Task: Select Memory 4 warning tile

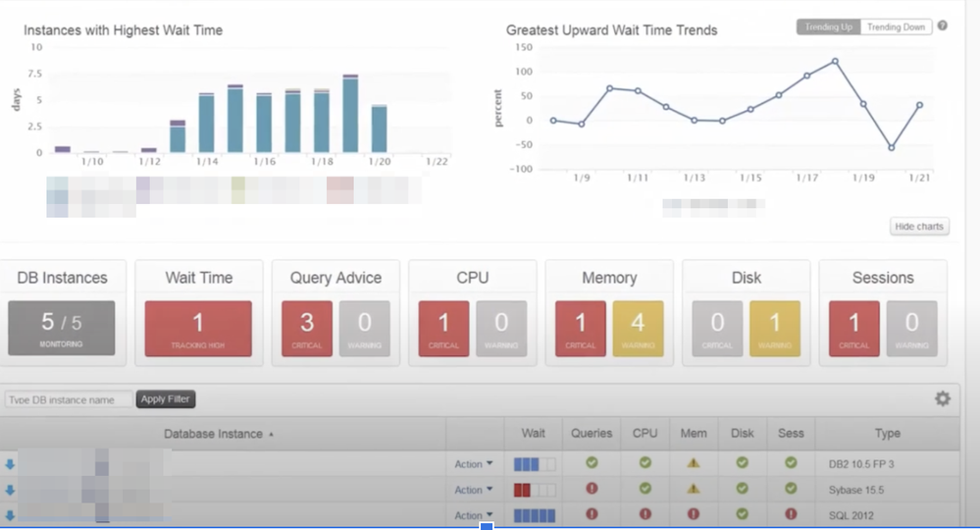Action: [x=638, y=329]
